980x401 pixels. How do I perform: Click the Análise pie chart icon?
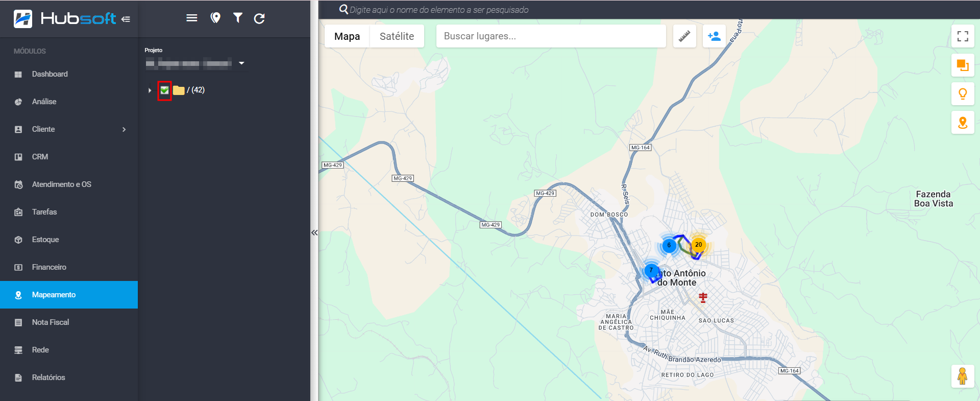pyautogui.click(x=18, y=102)
